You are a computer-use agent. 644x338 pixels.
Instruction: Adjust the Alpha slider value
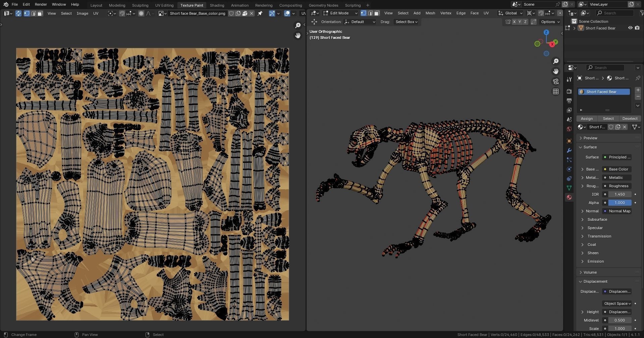620,203
